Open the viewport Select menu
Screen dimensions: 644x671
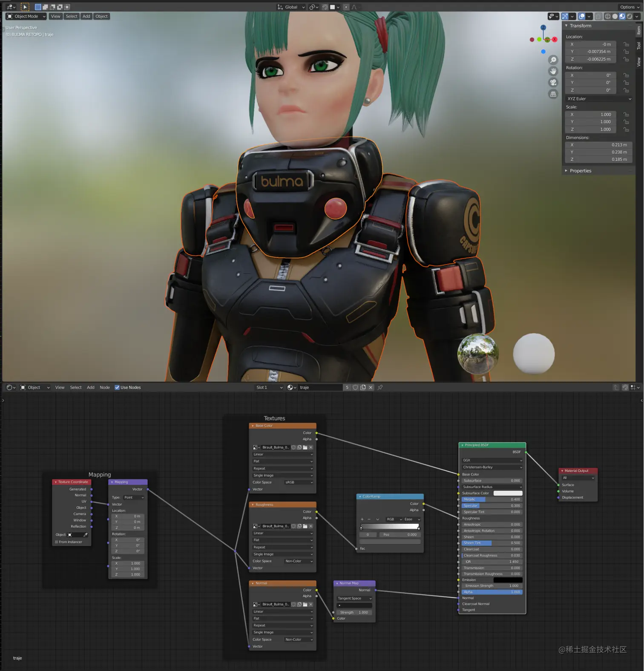(72, 16)
